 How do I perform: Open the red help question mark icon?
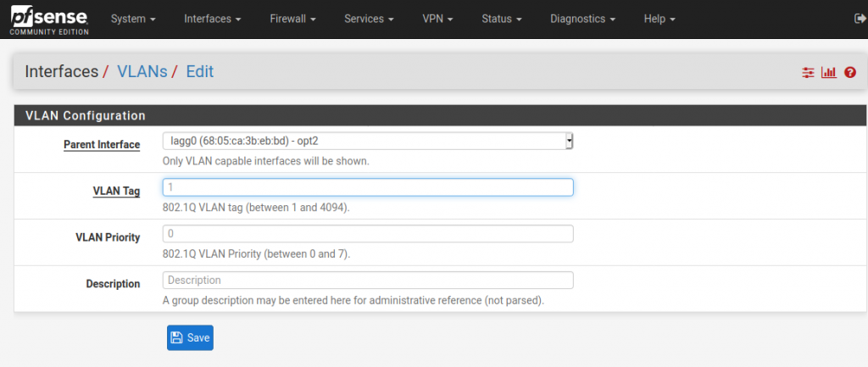850,73
